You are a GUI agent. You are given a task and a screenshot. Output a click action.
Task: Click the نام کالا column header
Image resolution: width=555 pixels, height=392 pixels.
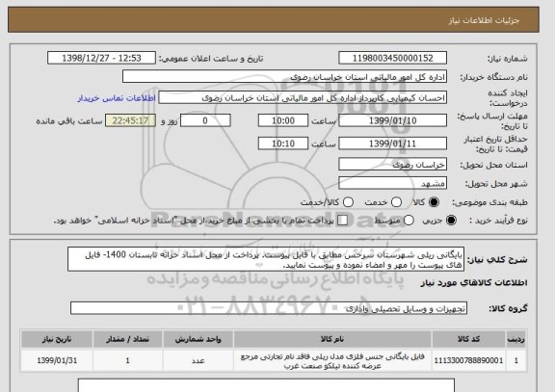tap(332, 339)
